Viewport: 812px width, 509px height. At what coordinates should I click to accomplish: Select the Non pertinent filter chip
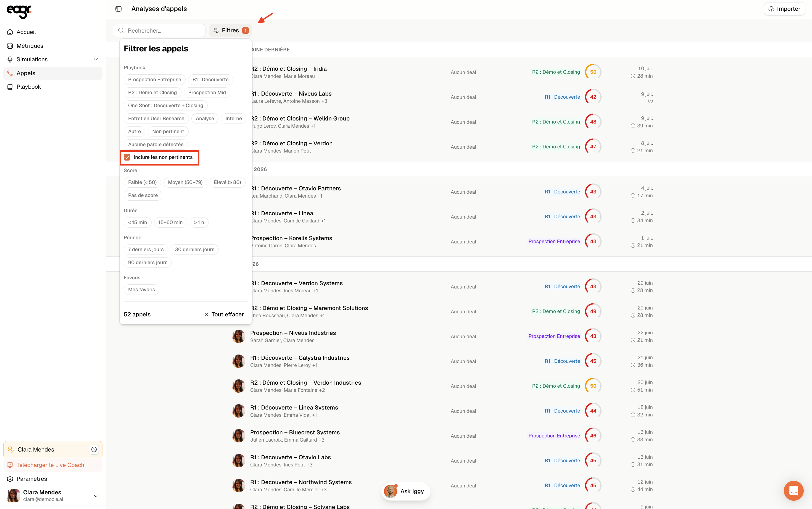[168, 131]
